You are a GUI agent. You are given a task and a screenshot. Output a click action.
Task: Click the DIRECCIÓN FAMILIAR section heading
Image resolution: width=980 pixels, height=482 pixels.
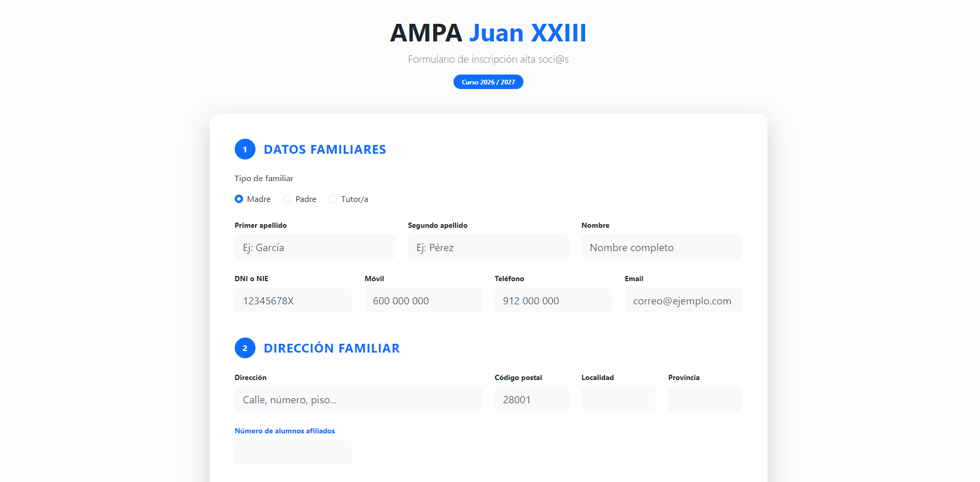[332, 348]
